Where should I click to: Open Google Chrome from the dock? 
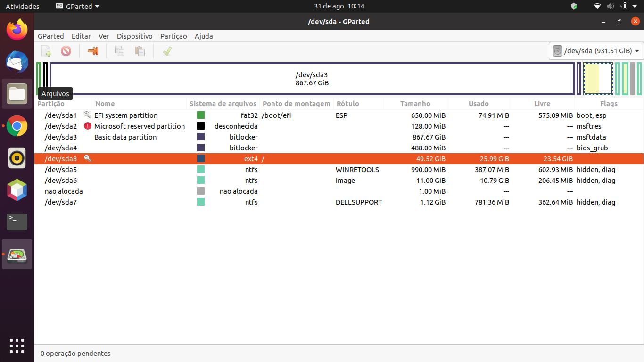coord(17,126)
